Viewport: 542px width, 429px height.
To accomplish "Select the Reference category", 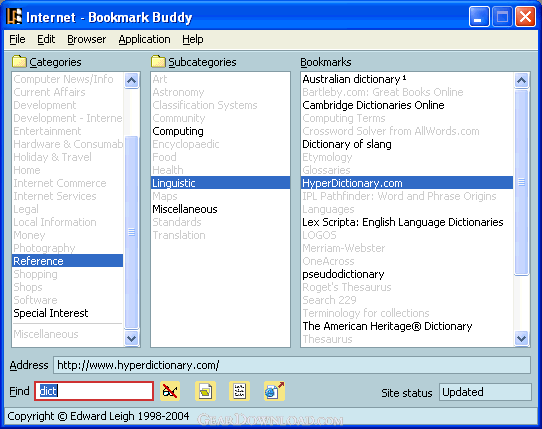I will 67,261.
